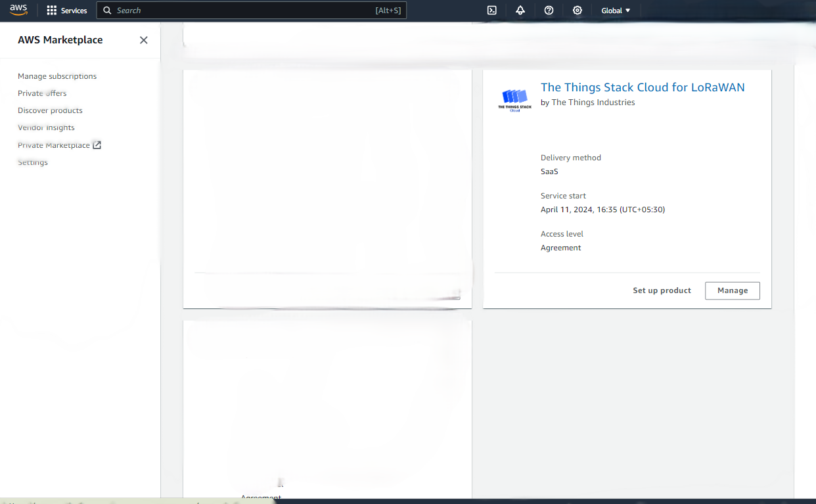Select Discover products in the sidebar
The image size is (816, 504).
pos(50,110)
